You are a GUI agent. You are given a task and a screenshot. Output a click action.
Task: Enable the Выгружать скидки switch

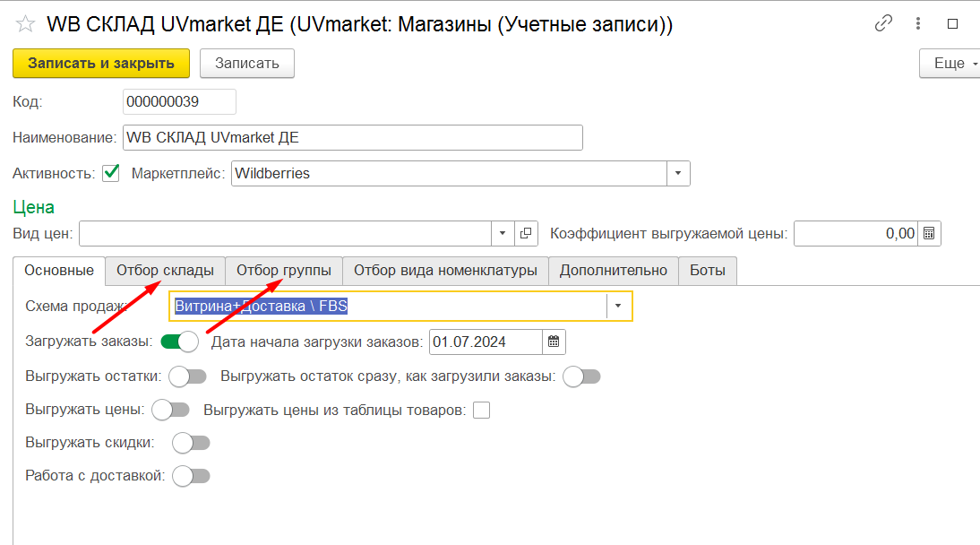click(x=191, y=443)
